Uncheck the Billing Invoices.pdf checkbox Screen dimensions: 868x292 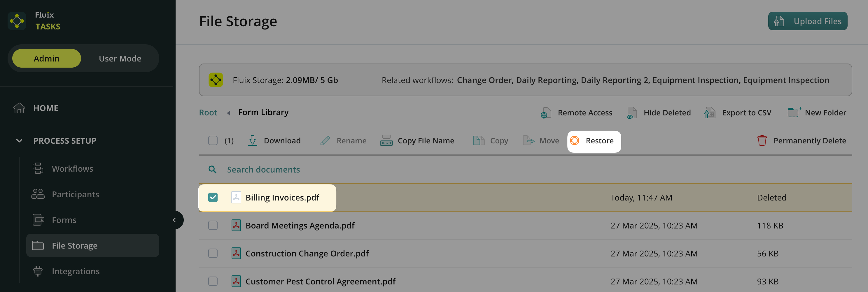coord(213,197)
